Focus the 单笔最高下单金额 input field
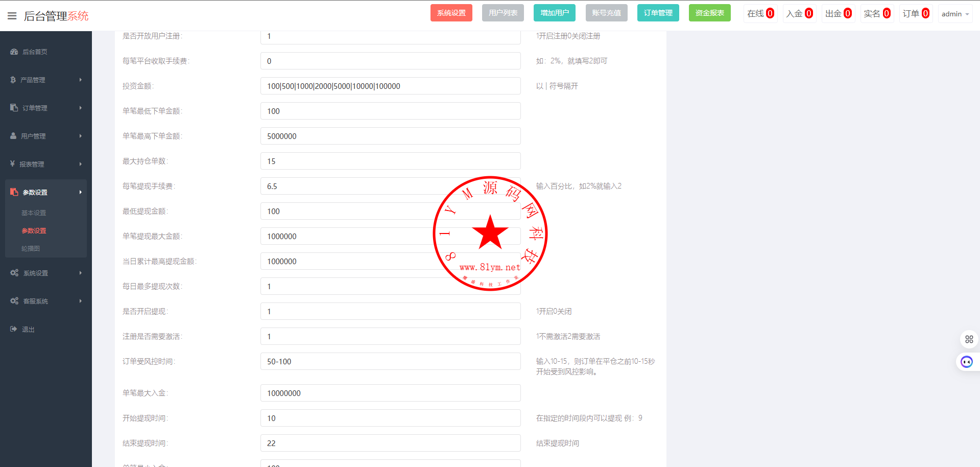 point(391,136)
